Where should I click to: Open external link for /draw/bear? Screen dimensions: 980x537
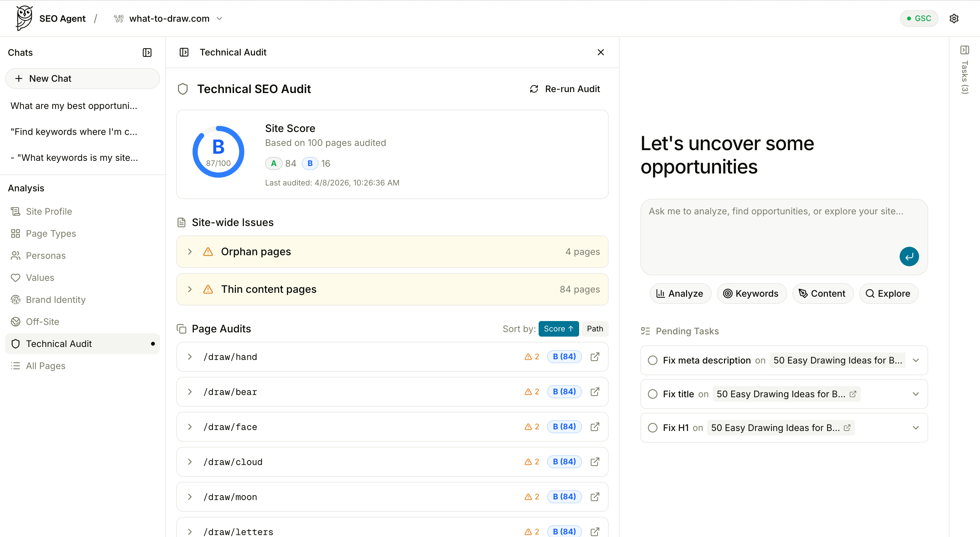[595, 392]
